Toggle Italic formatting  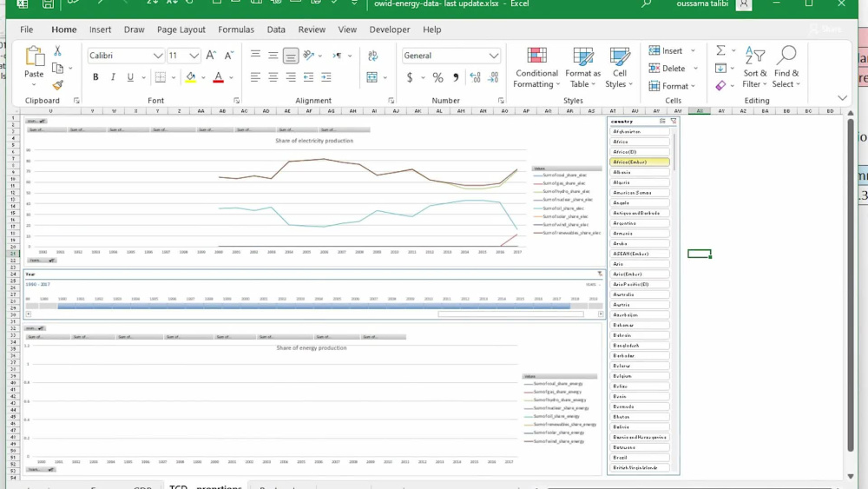[x=113, y=77]
